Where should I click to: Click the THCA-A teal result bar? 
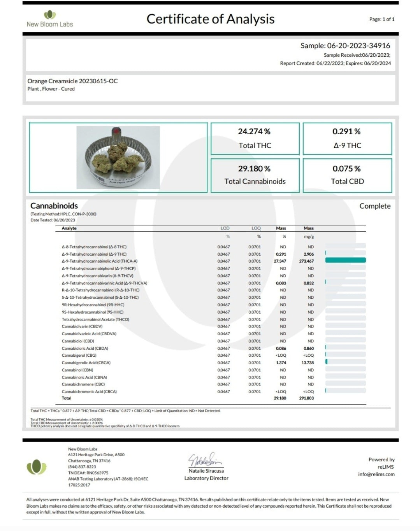(x=345, y=260)
